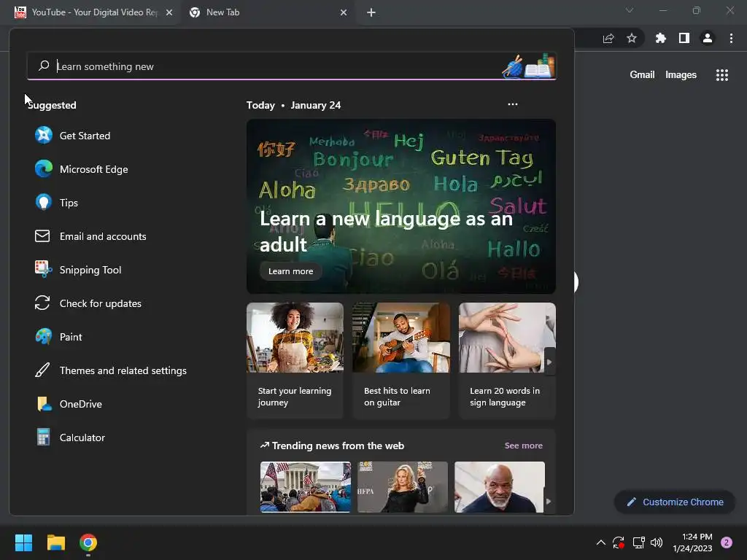Viewport: 747px width, 560px height.
Task: Launch Microsoft Edge from suggested list
Action: point(43,169)
